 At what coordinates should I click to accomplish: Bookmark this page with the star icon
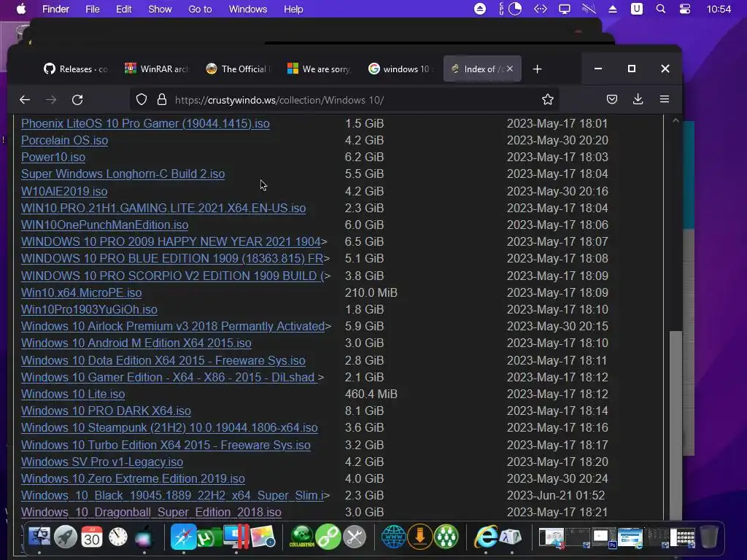[x=547, y=99]
